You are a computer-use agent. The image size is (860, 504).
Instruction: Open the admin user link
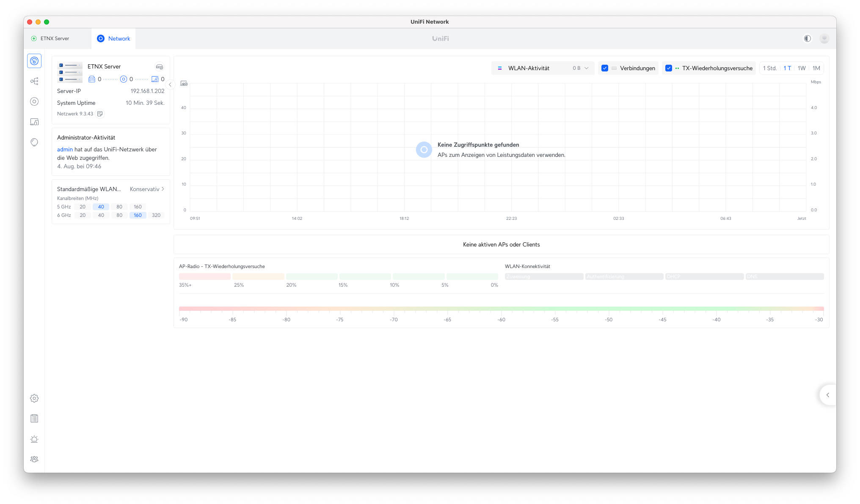click(x=65, y=149)
